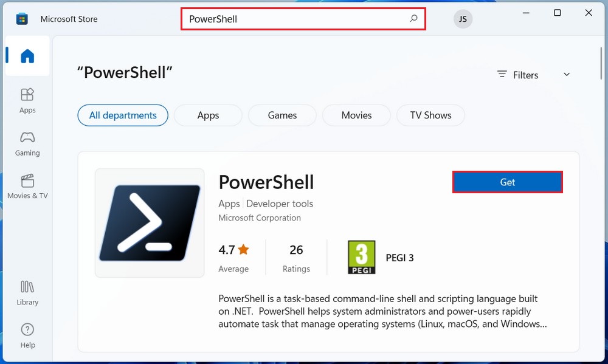Screen dimensions: 608x364
Task: Close the Microsoft Store window
Action: tap(589, 13)
